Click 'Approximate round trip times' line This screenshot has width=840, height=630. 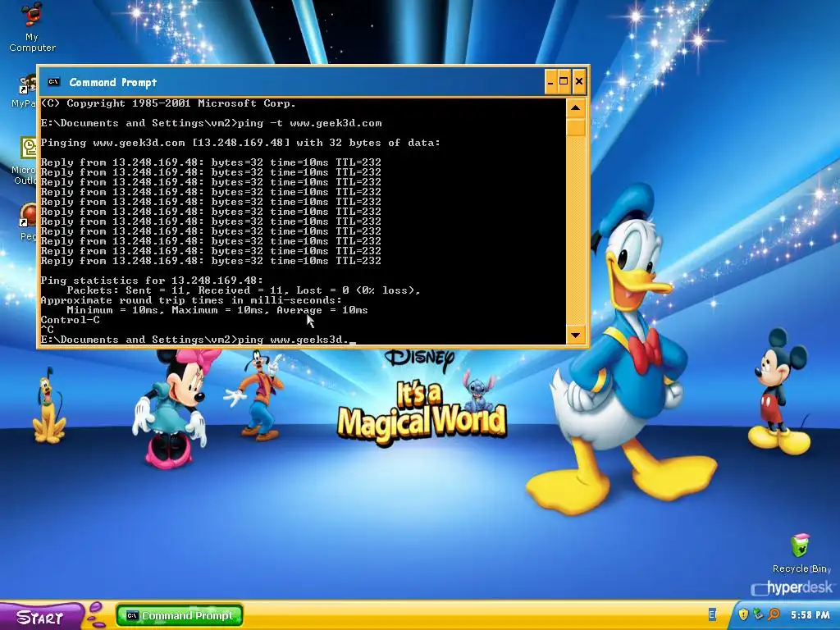point(191,300)
